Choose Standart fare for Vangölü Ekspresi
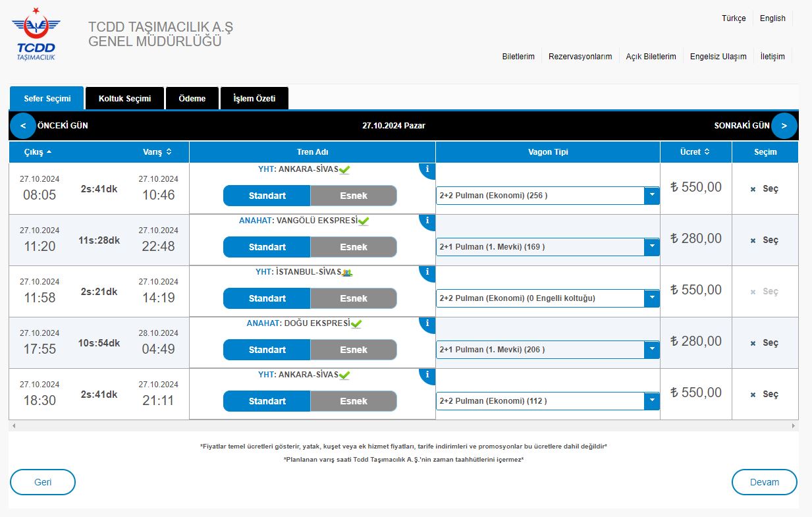Viewport: 812px width, 517px height. (x=267, y=247)
